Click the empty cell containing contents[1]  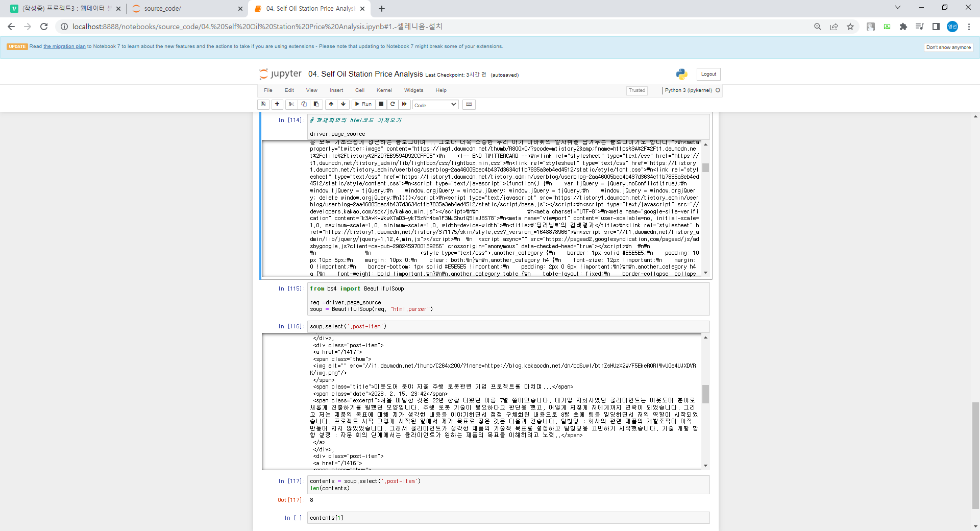[x=508, y=518]
